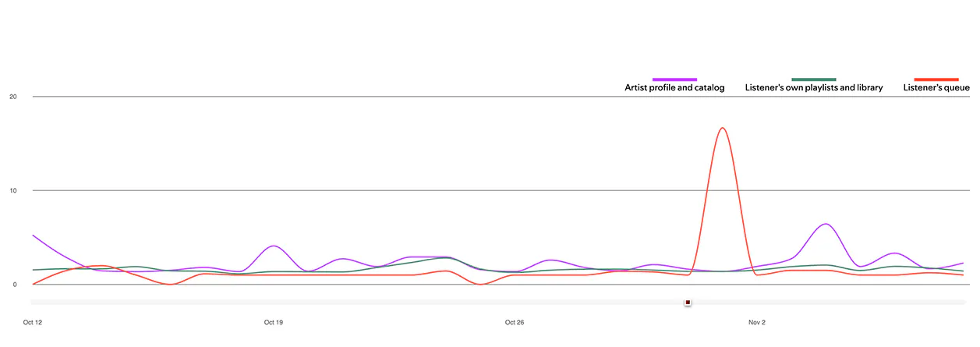Click the purple Artist profile legend swatch
Image resolution: width=980 pixels, height=347 pixels.
point(674,80)
